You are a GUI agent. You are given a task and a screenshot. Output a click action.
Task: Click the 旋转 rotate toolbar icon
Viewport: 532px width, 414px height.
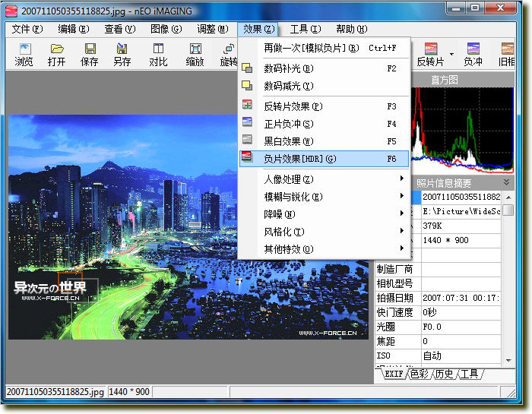(x=229, y=55)
